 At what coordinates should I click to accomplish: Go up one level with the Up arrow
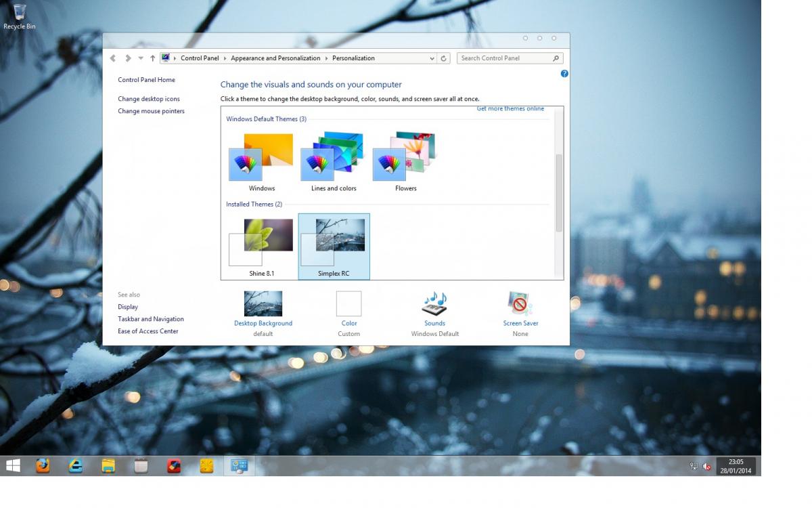tap(153, 58)
